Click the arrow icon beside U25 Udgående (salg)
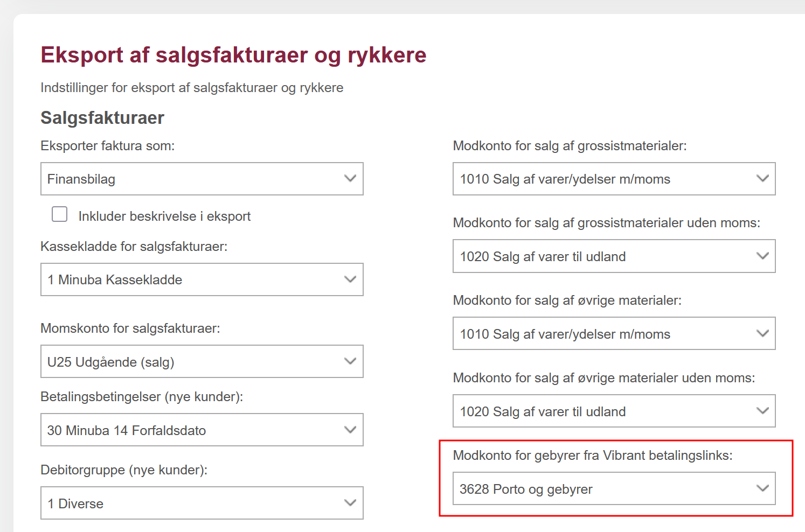Image resolution: width=805 pixels, height=532 pixels. tap(350, 361)
